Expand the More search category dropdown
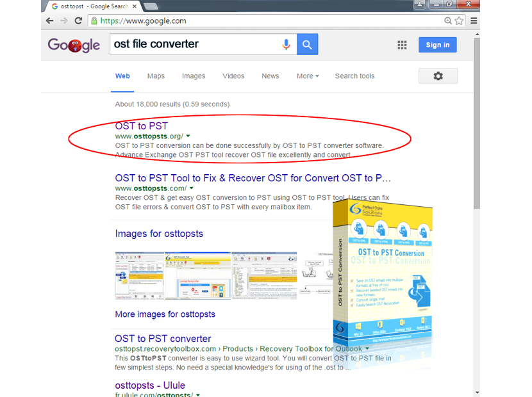 (308, 76)
